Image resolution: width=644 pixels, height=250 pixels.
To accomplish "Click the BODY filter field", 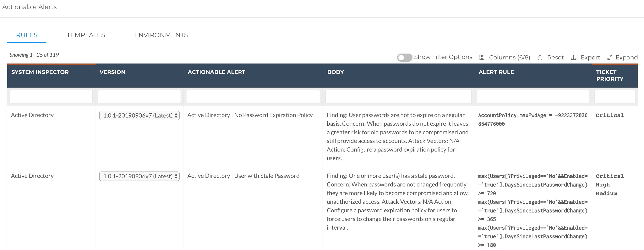I will pos(398,97).
